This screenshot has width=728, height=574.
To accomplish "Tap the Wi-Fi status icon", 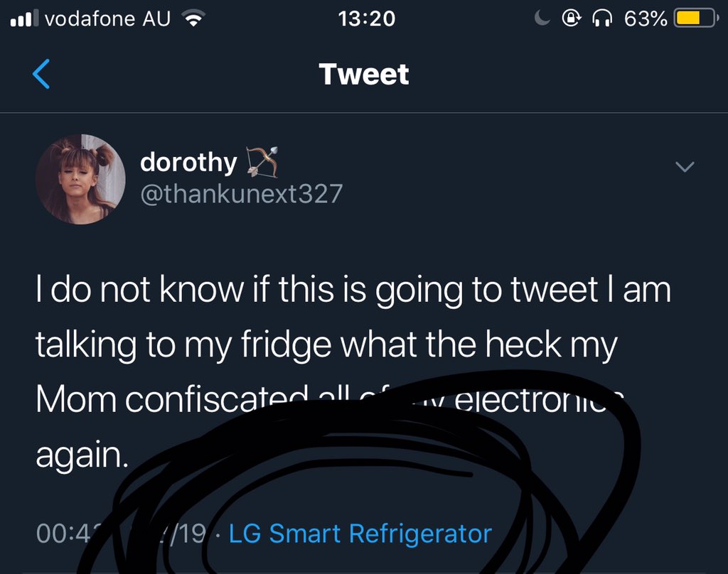I will coord(193,18).
